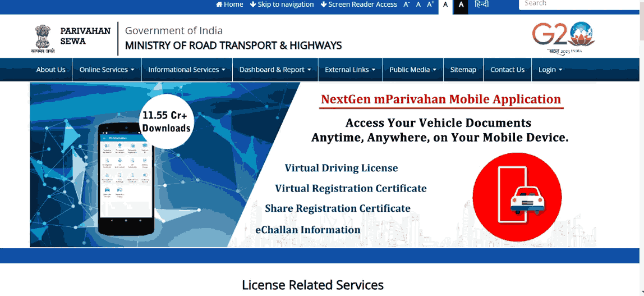This screenshot has height=296, width=644.
Task: Click the national emblem logo
Action: pos(43,39)
